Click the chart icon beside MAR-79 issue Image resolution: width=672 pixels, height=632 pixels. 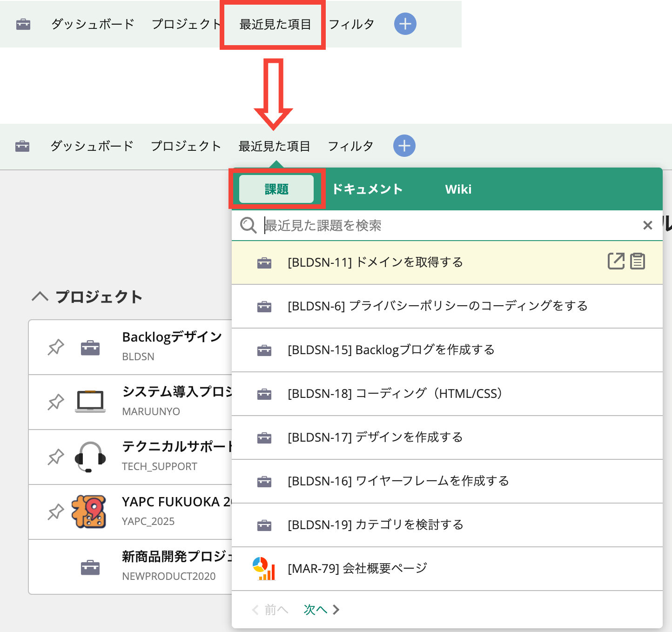pos(264,568)
